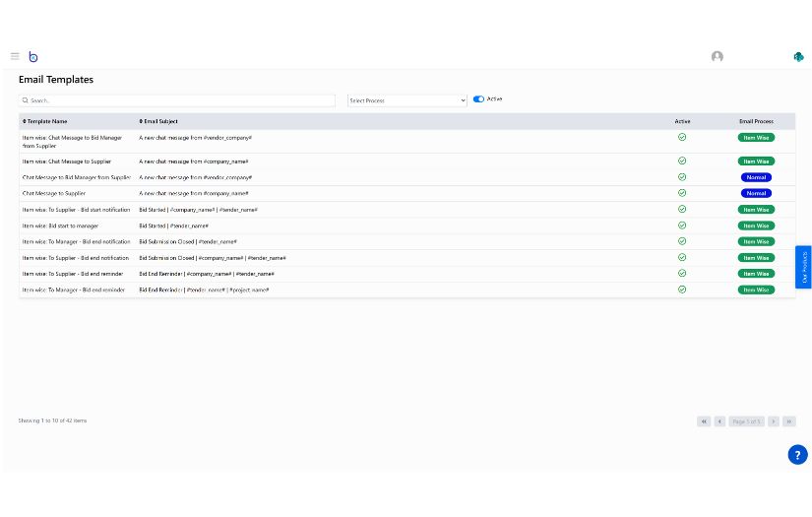Open the help question mark button

(x=797, y=455)
